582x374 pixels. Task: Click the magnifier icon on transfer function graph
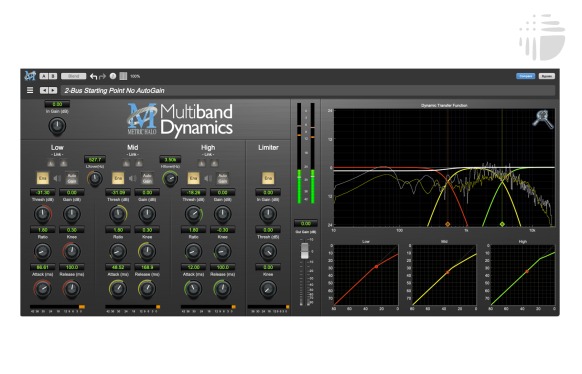(x=543, y=119)
